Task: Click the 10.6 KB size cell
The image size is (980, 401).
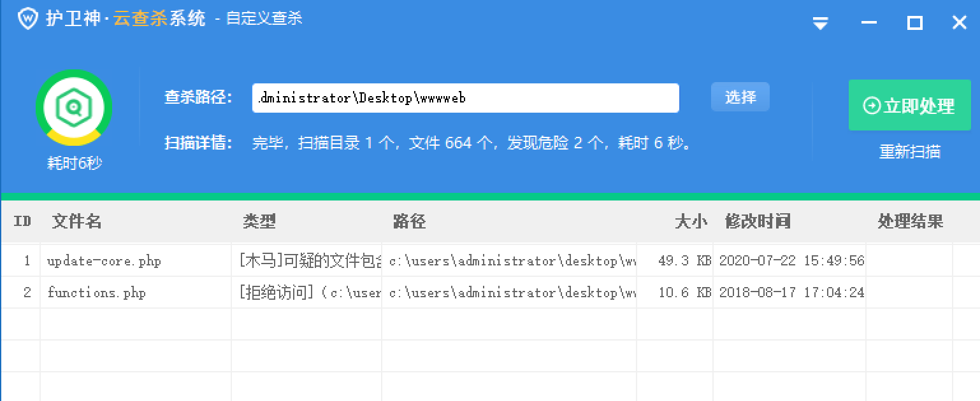Action: click(x=675, y=292)
